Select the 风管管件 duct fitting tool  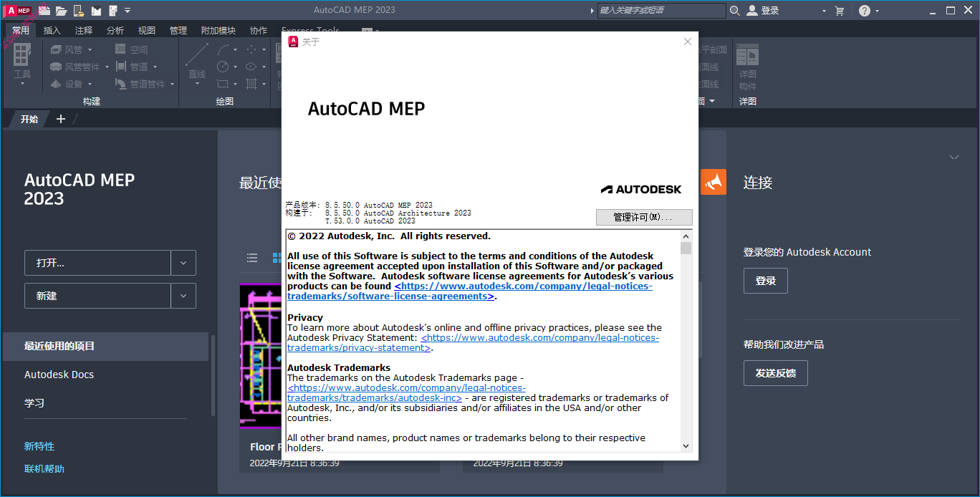tap(75, 67)
